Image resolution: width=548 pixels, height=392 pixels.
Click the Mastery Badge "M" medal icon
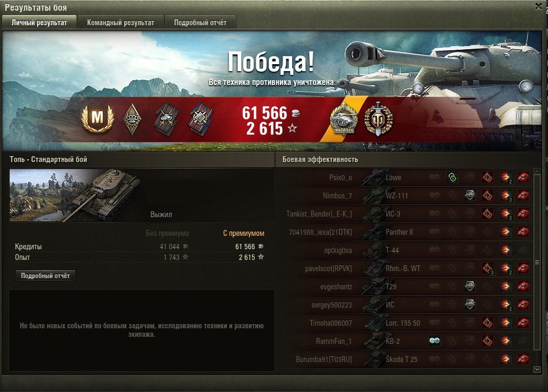97,118
